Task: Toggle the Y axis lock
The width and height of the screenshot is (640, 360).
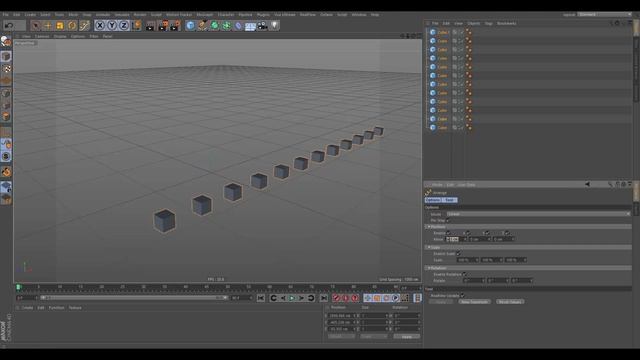Action: tap(112, 26)
